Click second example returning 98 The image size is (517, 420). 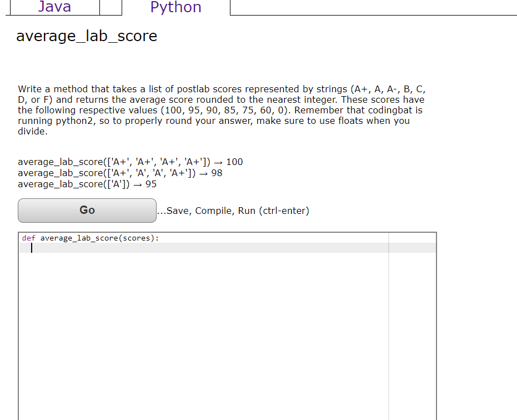(x=120, y=173)
